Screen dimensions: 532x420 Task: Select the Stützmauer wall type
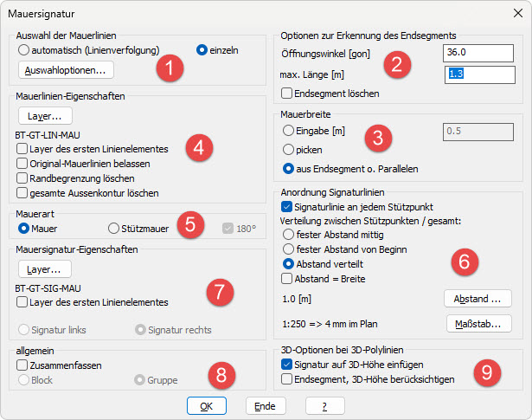pyautogui.click(x=114, y=229)
